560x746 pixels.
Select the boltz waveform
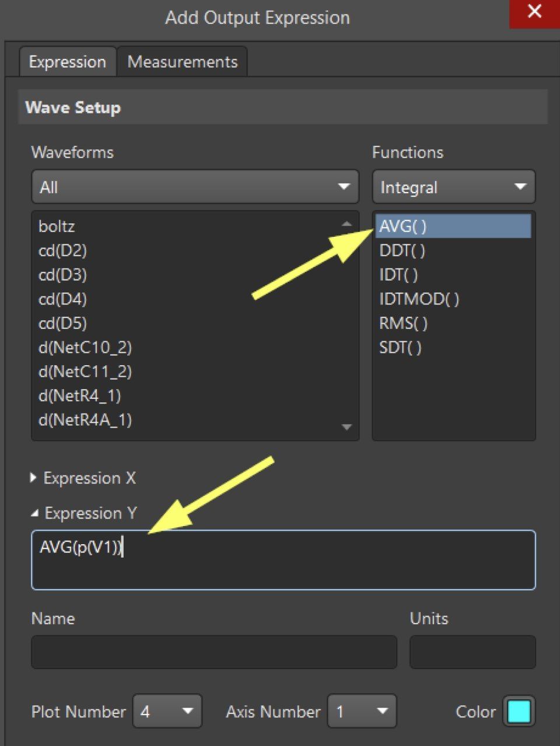(x=55, y=226)
